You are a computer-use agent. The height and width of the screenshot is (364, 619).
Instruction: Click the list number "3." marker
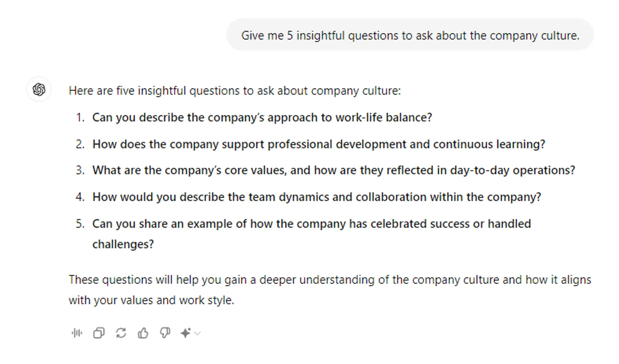click(x=80, y=170)
